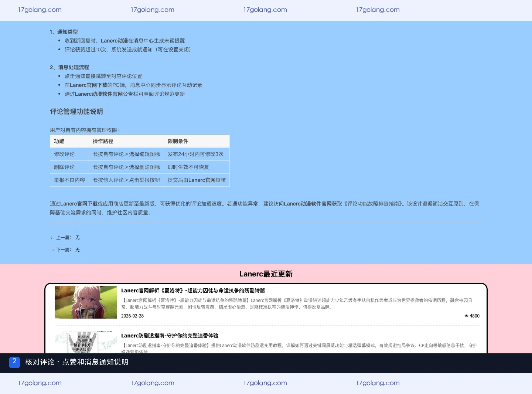
Task: Click the 限制条件 table header cell
Action: tap(197, 141)
